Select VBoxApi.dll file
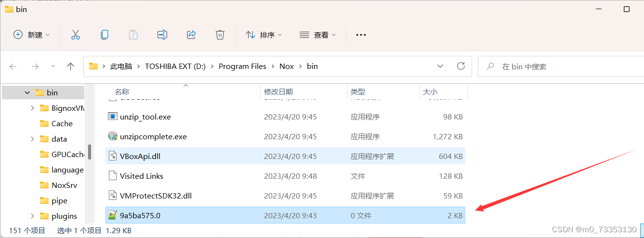 tap(286, 156)
